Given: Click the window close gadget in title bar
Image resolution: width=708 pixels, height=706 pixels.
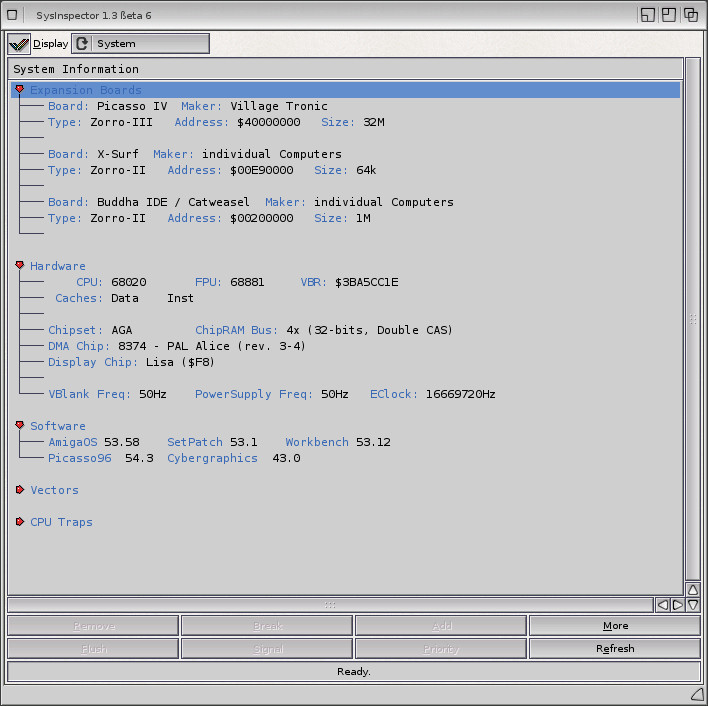Looking at the screenshot, I should (x=13, y=15).
